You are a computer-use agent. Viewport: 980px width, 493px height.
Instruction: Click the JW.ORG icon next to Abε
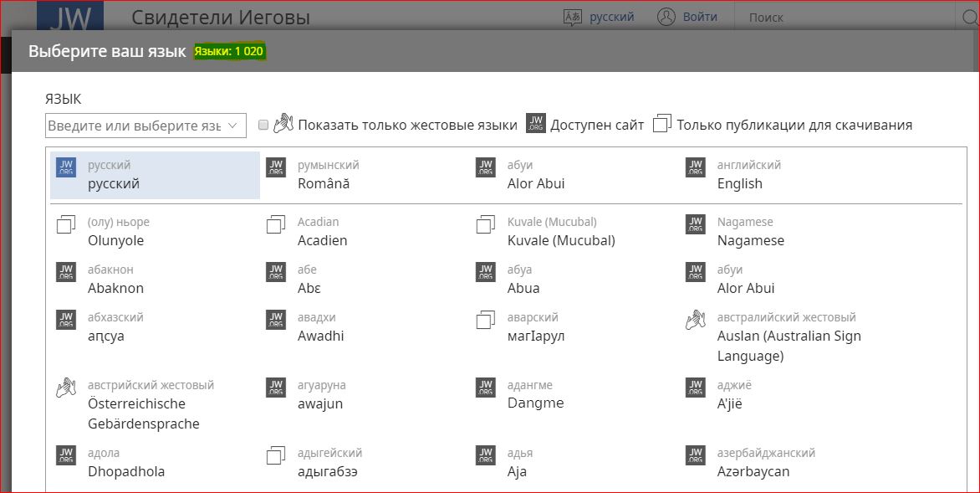[x=276, y=272]
